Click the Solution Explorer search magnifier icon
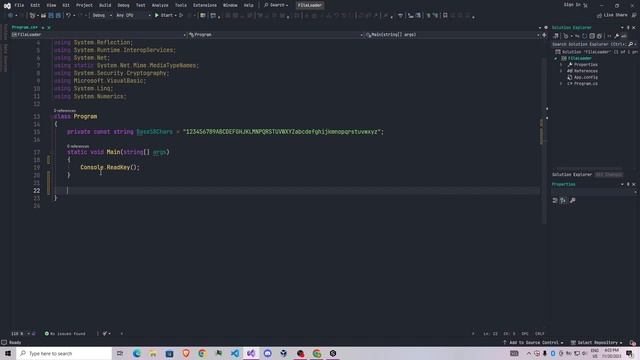Screen dimensions: 640x360 coord(631,44)
